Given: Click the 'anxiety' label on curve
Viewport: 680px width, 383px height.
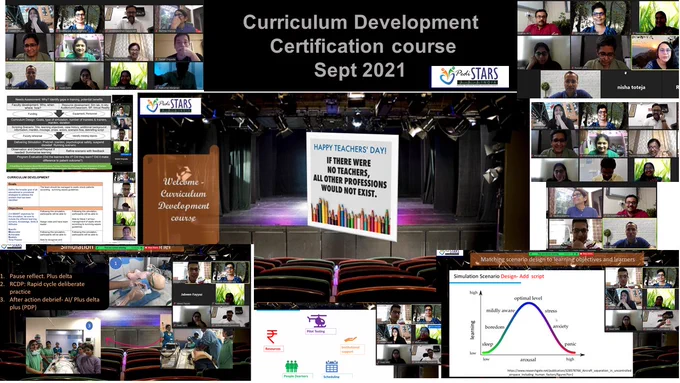Looking at the screenshot, I should 560,326.
